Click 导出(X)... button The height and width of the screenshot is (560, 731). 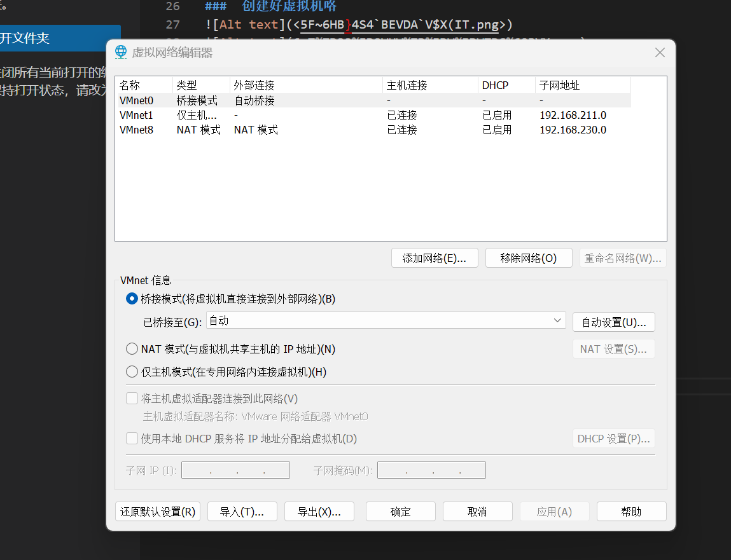(319, 512)
